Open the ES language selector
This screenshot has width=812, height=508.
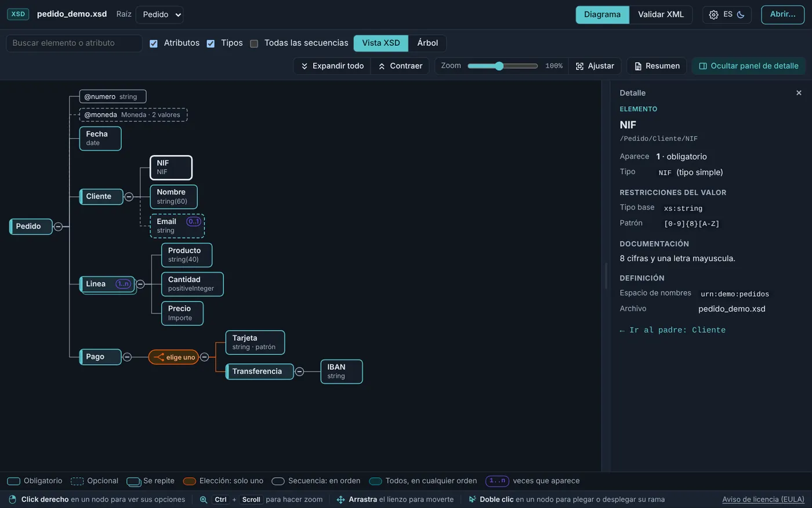pos(727,15)
